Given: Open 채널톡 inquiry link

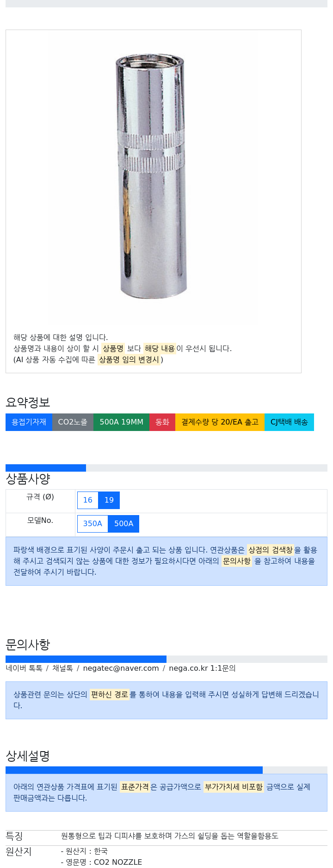Looking at the screenshot, I should coord(62,668).
